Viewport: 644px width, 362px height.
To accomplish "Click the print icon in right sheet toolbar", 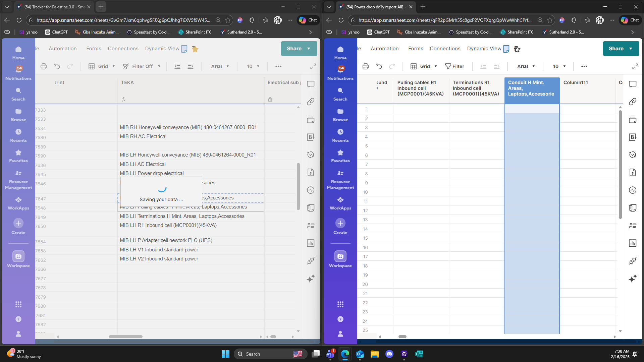I will point(365,66).
